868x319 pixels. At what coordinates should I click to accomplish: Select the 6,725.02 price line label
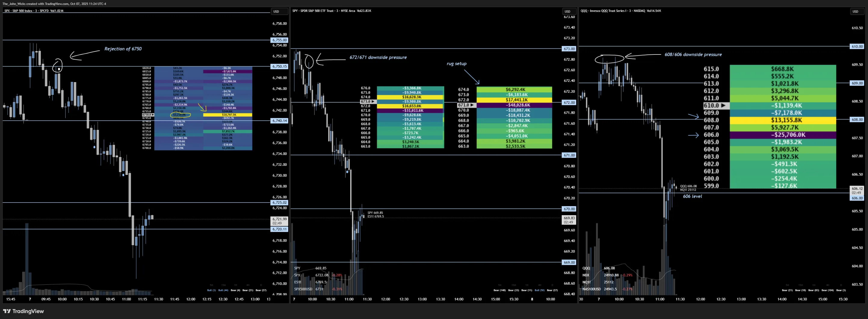pos(279,203)
